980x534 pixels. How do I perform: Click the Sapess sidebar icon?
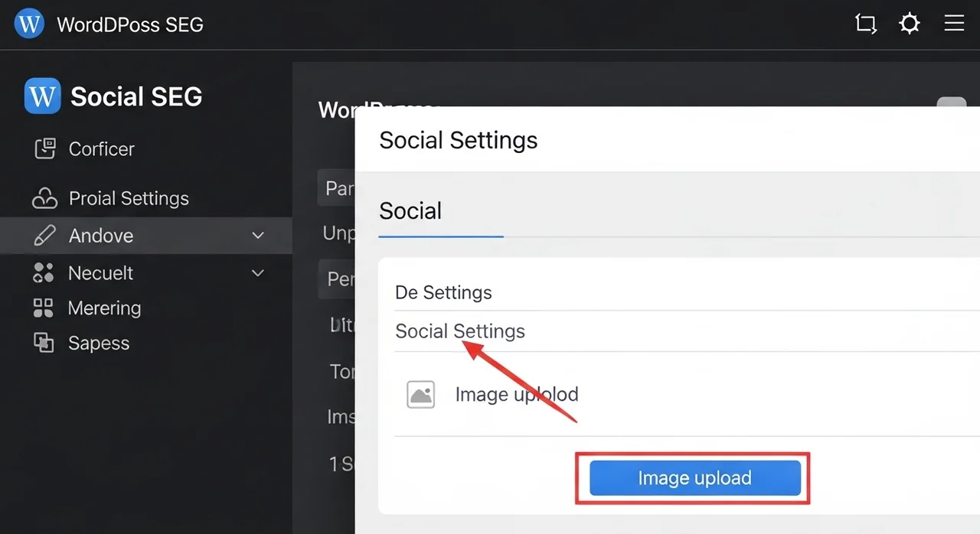click(x=44, y=343)
